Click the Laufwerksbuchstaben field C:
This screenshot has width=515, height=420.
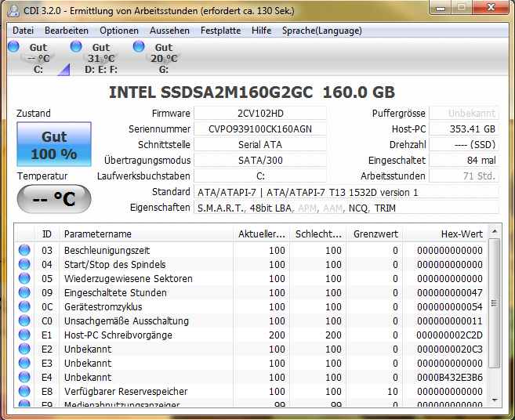click(260, 176)
